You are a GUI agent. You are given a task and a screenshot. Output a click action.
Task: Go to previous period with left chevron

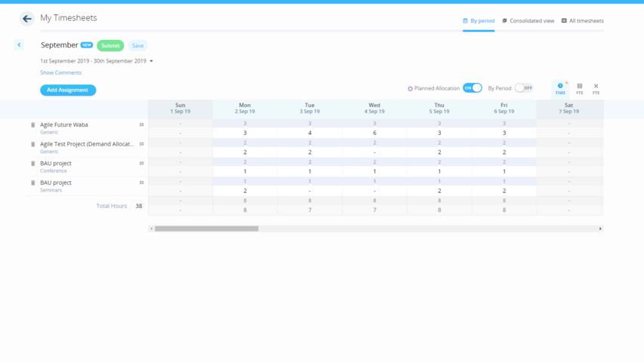(19, 45)
